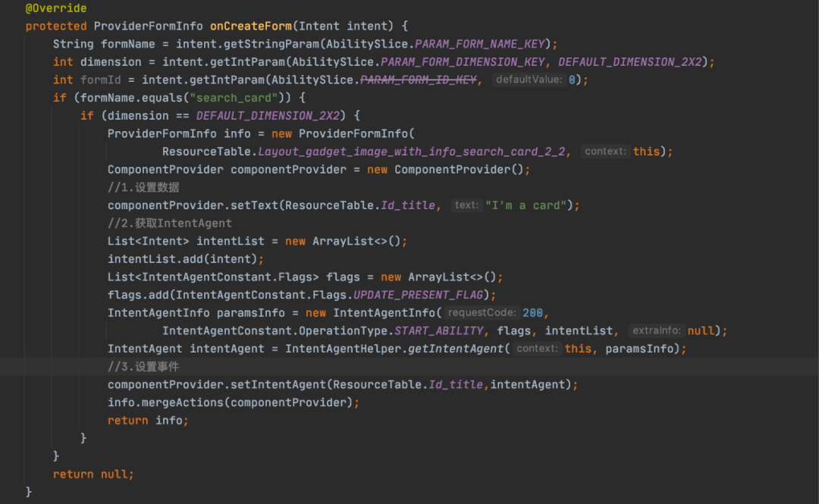Place the cursor on the onCreateForm method name

pos(251,26)
